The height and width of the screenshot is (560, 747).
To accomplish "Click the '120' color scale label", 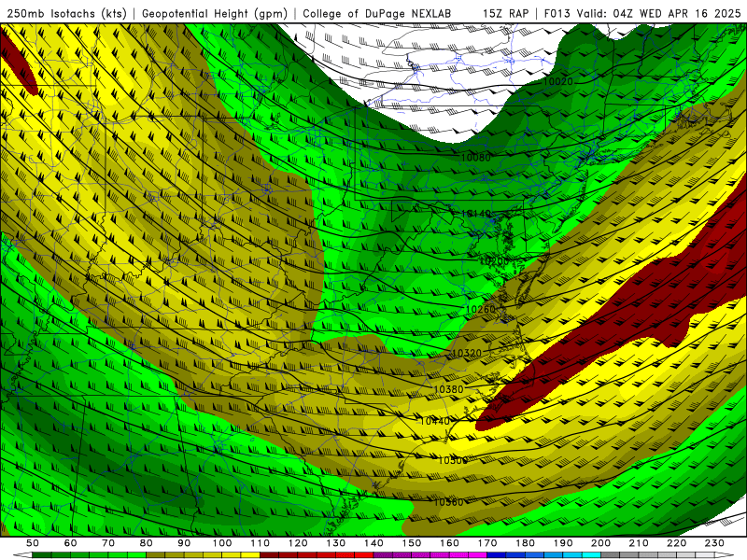I will pyautogui.click(x=298, y=543).
